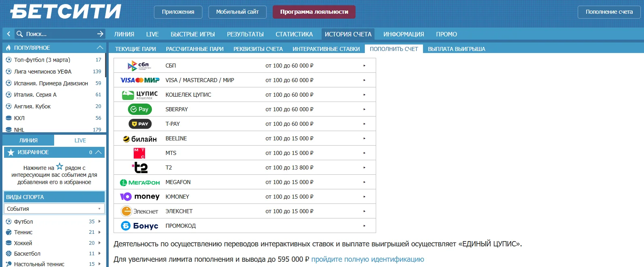Open the ЛИНИЯ main menu
The image size is (644, 267).
[x=124, y=34]
